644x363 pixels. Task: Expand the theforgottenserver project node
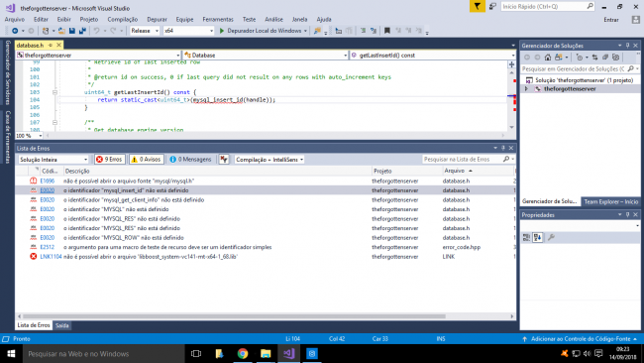coord(526,89)
